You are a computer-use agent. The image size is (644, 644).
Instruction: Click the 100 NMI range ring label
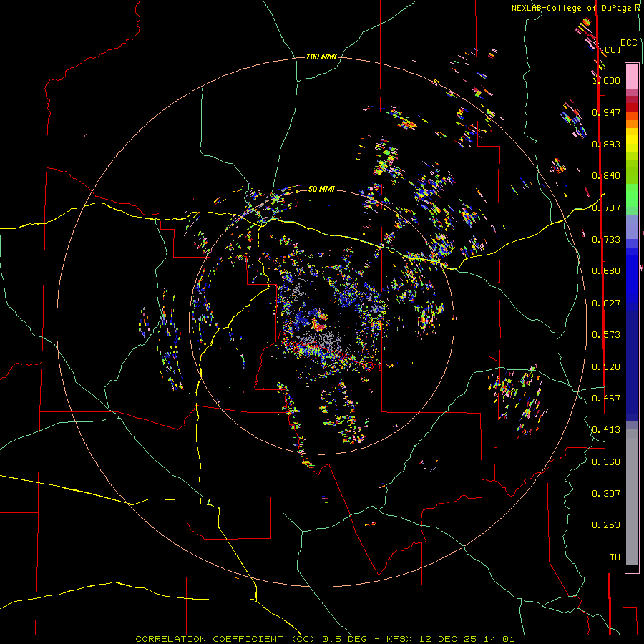[321, 57]
